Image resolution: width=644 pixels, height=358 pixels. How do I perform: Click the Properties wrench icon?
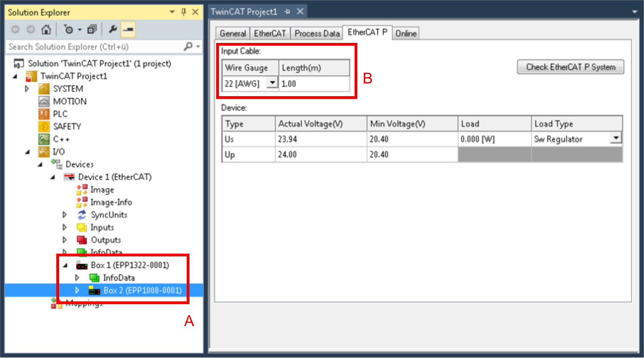[113, 30]
